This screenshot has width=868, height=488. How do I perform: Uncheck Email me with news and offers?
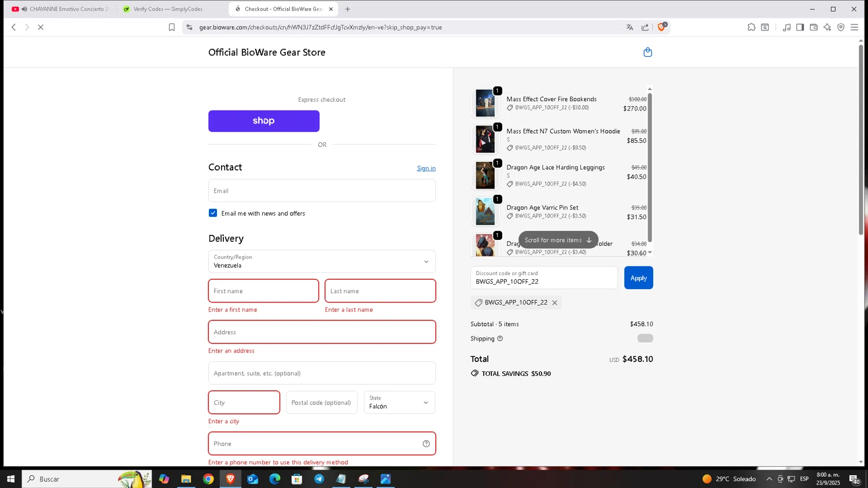tap(213, 213)
